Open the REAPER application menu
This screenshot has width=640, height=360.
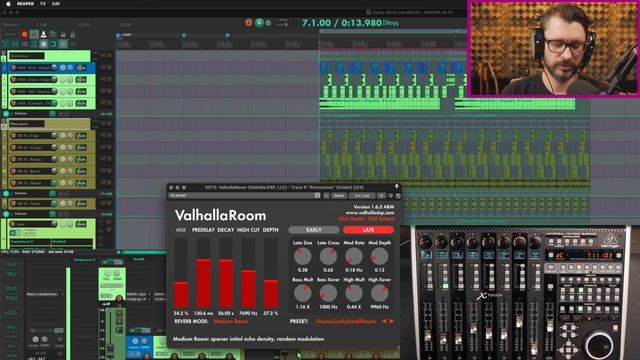tap(25, 4)
